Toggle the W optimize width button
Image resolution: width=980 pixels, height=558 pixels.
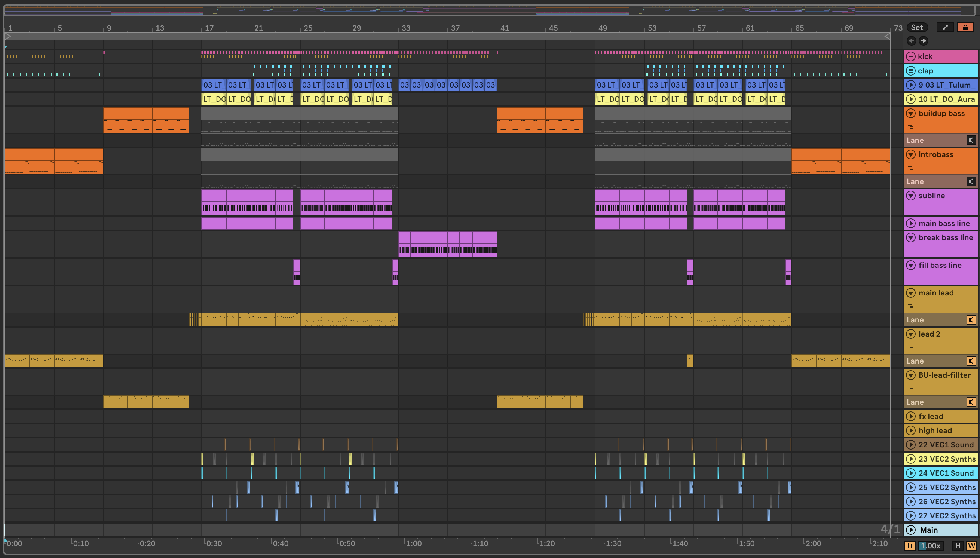[971, 546]
